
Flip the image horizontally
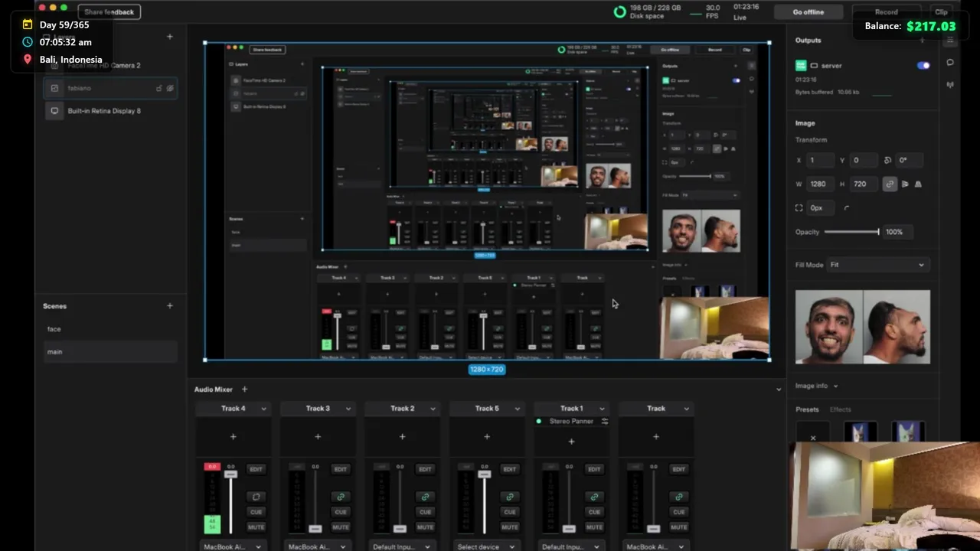pos(905,184)
